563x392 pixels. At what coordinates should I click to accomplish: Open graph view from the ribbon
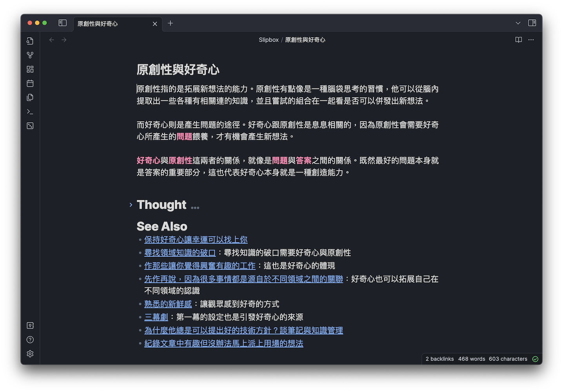[30, 55]
